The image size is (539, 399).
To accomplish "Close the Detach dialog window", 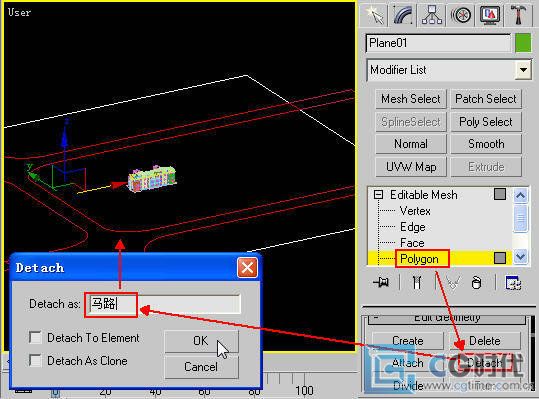I will point(247,268).
